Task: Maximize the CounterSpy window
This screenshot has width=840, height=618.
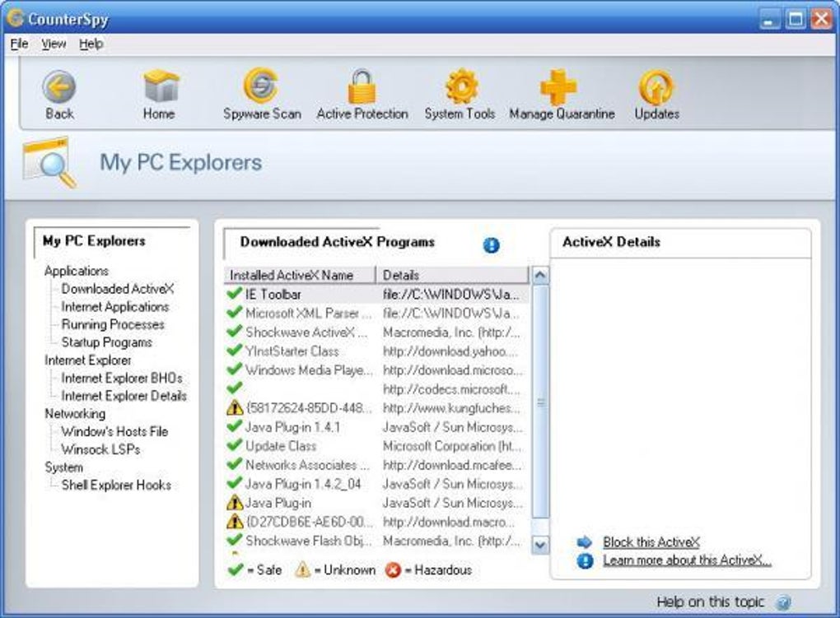Action: 796,19
